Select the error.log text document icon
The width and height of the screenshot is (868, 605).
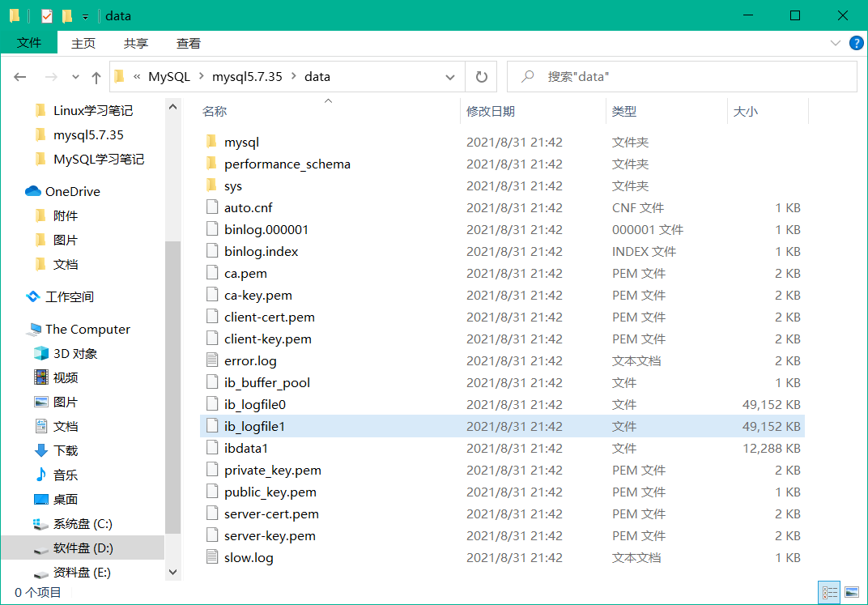(211, 360)
